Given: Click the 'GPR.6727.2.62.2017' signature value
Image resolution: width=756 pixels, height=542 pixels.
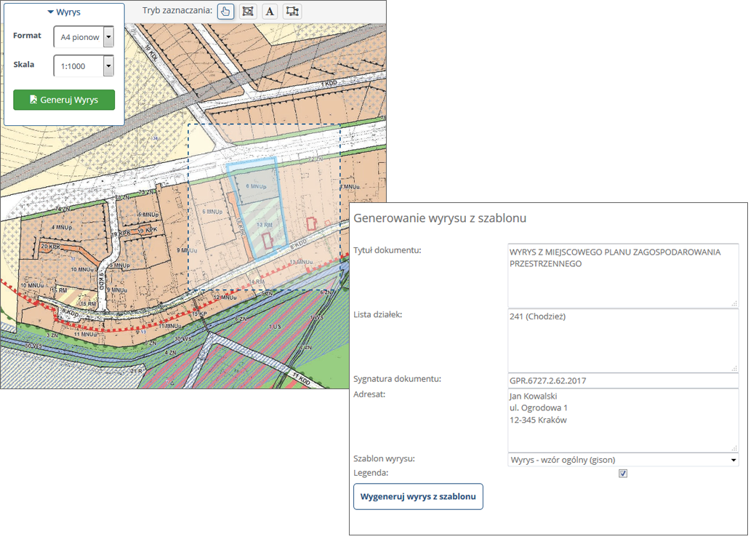Looking at the screenshot, I should click(x=547, y=380).
